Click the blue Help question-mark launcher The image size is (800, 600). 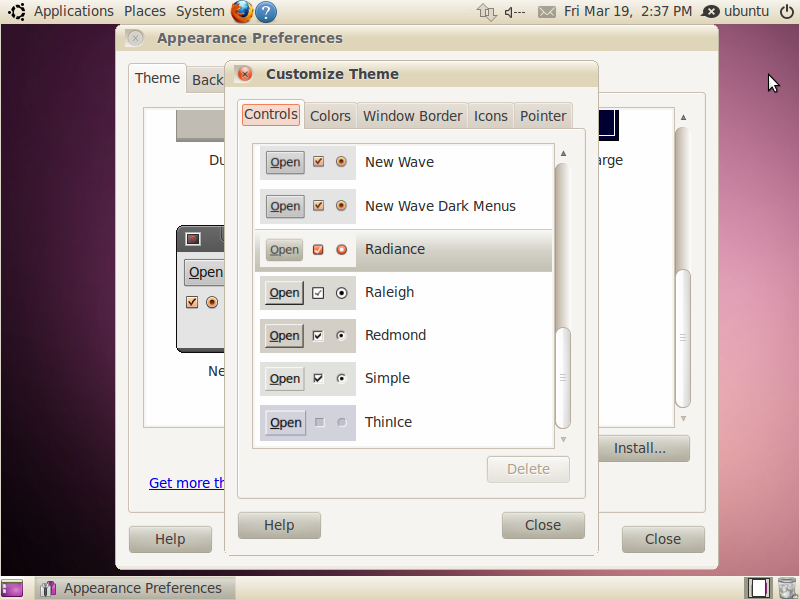pyautogui.click(x=266, y=12)
